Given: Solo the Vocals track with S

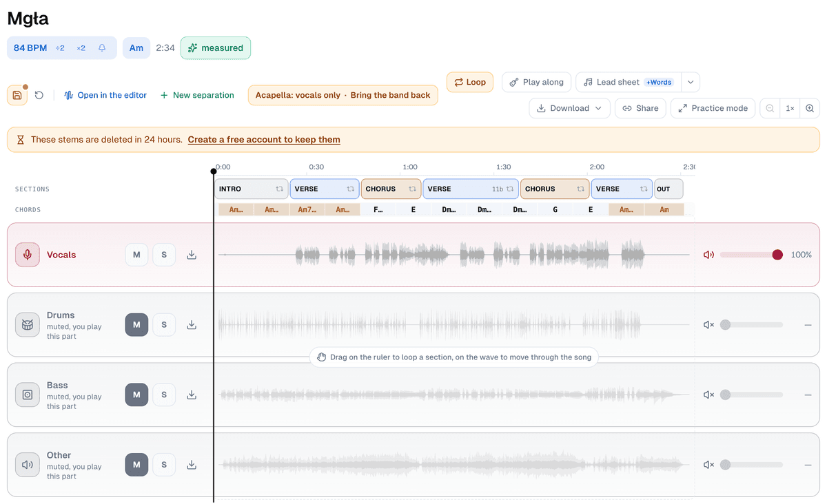Looking at the screenshot, I should tap(164, 255).
